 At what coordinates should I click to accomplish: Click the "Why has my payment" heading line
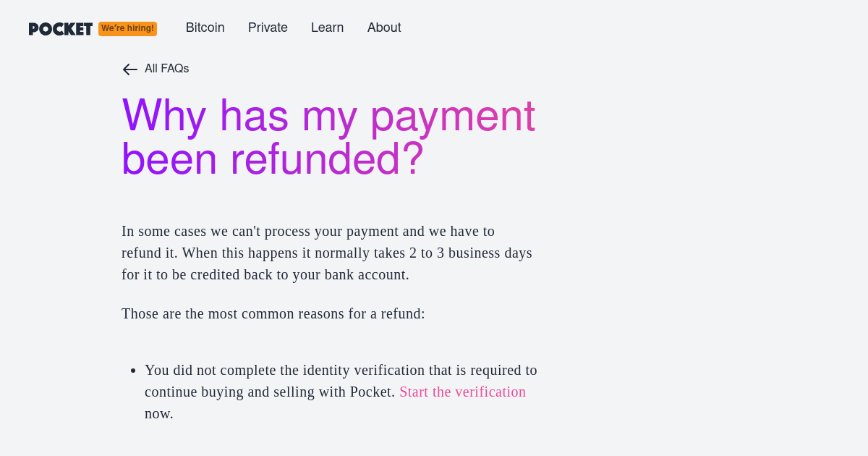pyautogui.click(x=328, y=116)
